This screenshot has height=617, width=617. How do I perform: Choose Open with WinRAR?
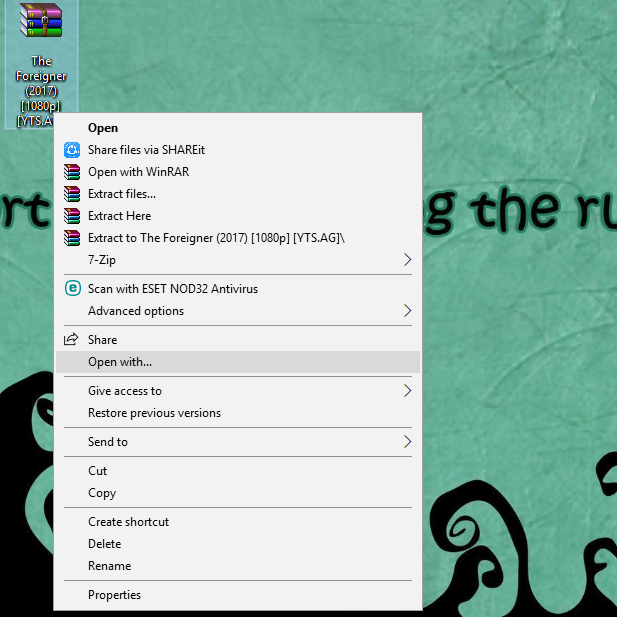pyautogui.click(x=238, y=172)
